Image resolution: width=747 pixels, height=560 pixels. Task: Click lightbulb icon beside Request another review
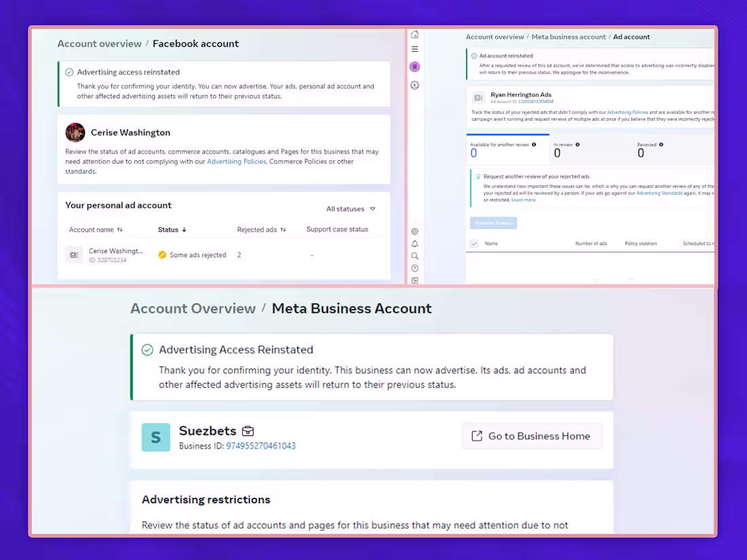(478, 176)
